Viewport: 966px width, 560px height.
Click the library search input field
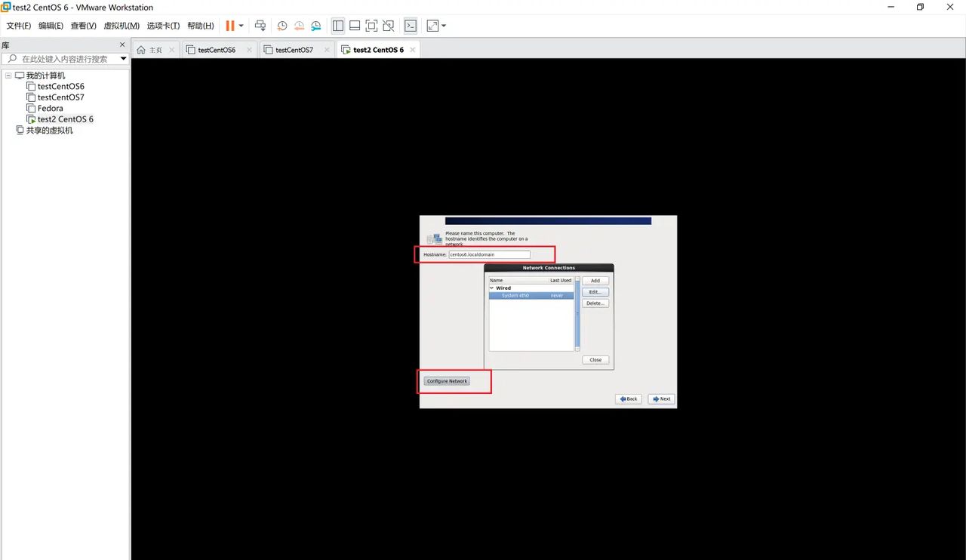[x=64, y=59]
